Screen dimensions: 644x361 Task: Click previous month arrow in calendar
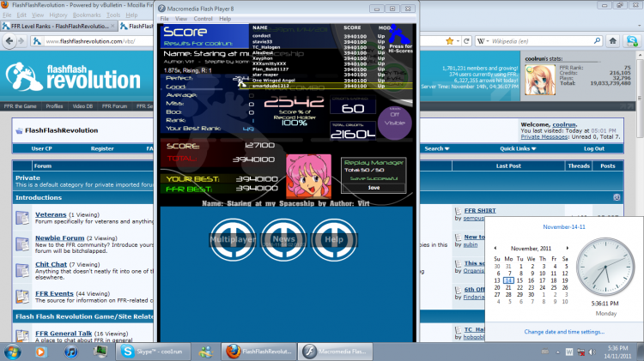pos(495,248)
